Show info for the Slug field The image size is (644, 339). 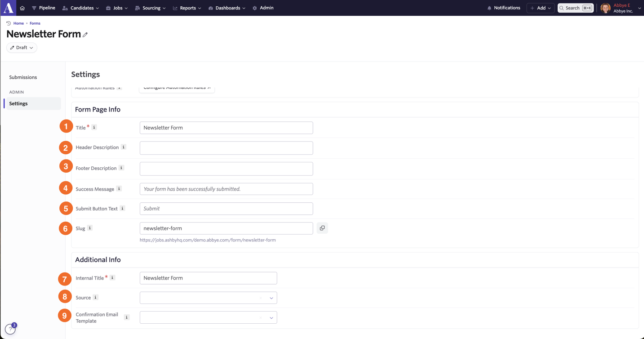(90, 228)
